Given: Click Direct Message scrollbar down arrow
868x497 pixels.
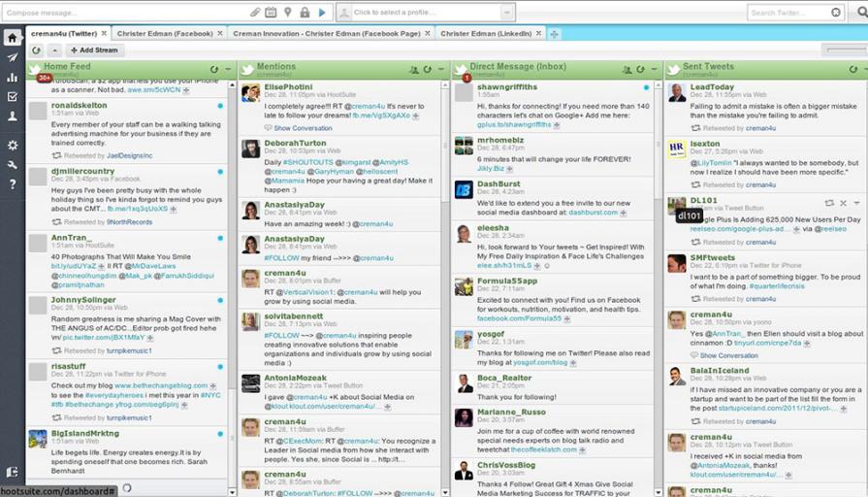Looking at the screenshot, I should [659, 492].
